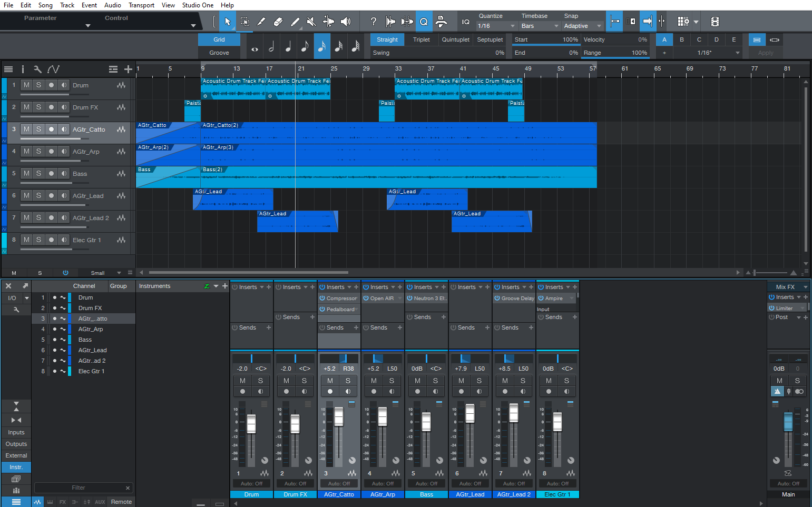Click the Remote button

(x=121, y=502)
